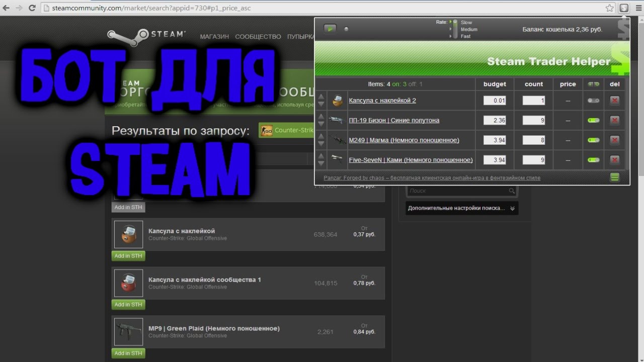The image size is (644, 362).
Task: Move Five-SeveN Ками row down
Action: pos(321,163)
